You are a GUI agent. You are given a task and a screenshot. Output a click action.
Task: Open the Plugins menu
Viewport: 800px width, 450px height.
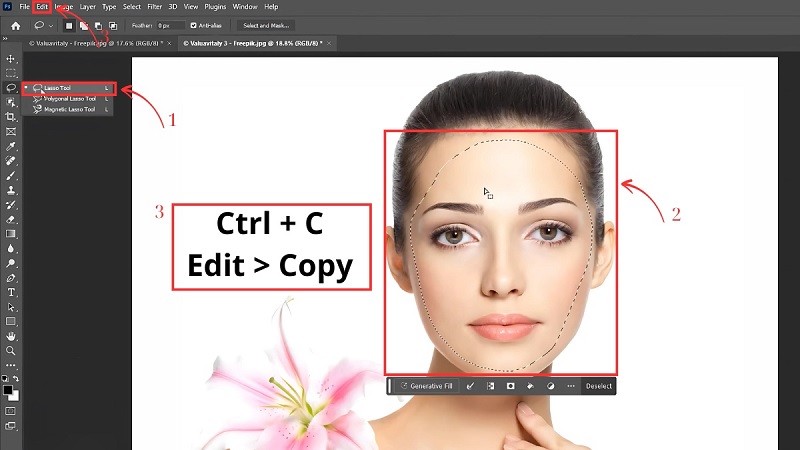215,7
